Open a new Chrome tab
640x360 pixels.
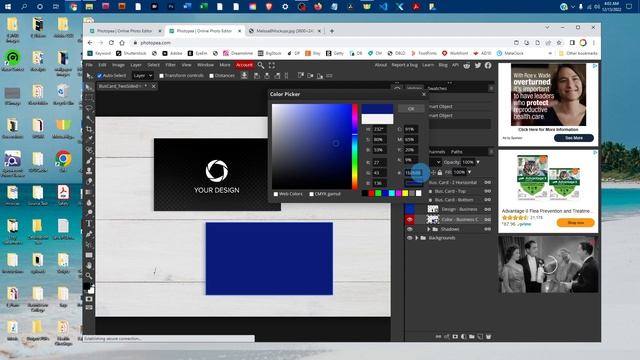pyautogui.click(x=332, y=31)
